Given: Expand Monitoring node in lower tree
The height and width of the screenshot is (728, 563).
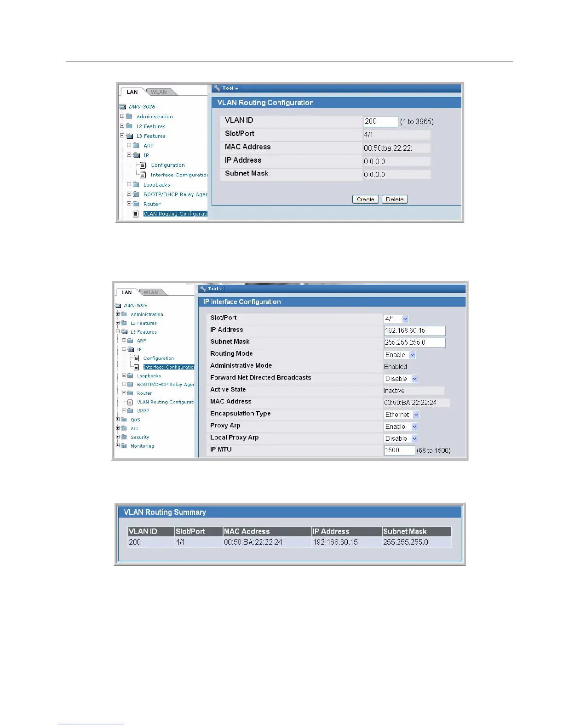Looking at the screenshot, I should point(118,445).
